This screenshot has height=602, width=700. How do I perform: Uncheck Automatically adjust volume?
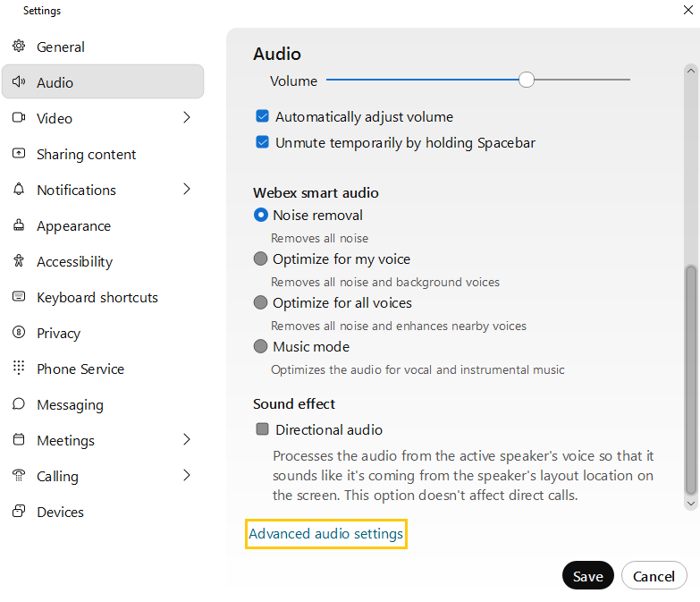coord(263,116)
